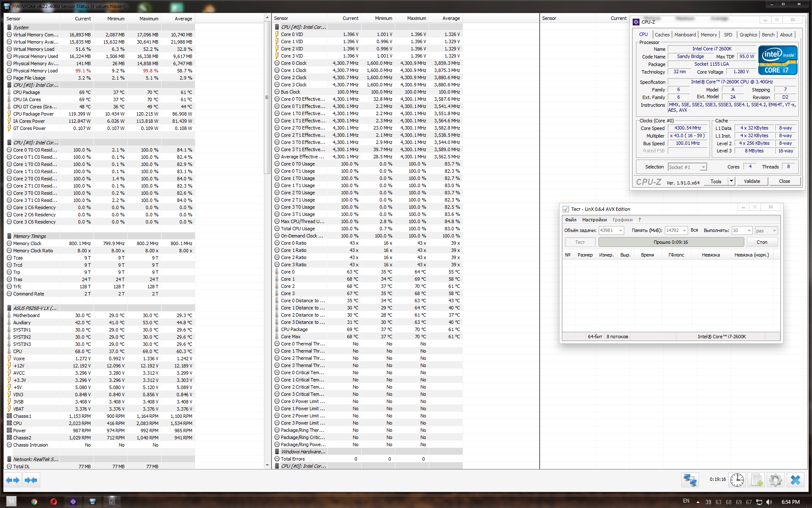
Task: Open Chrome from the taskbar
Action: click(x=34, y=502)
